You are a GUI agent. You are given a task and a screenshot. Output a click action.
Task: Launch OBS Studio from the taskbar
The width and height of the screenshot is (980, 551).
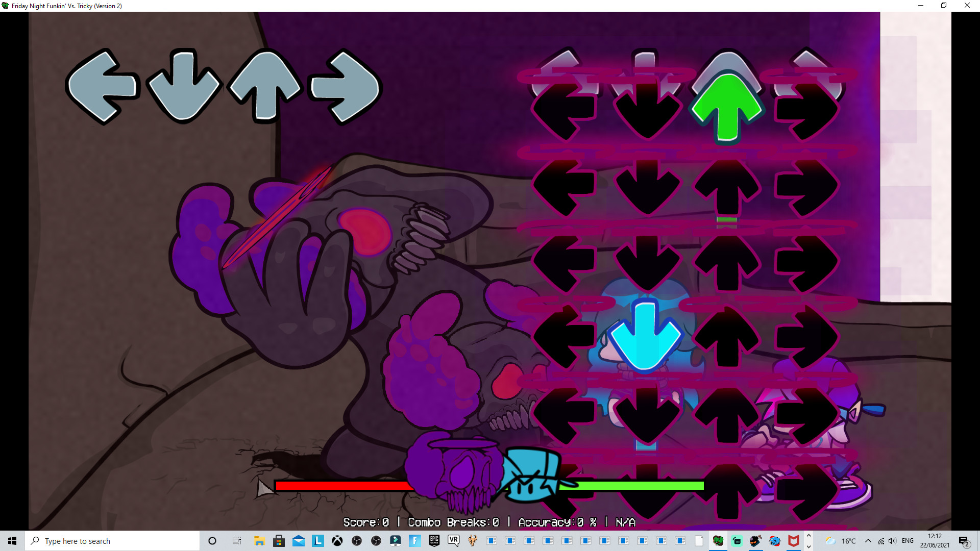(357, 541)
